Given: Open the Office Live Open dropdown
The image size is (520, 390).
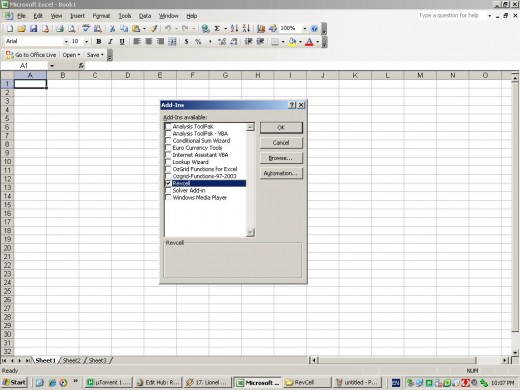Looking at the screenshot, I should click(x=71, y=55).
